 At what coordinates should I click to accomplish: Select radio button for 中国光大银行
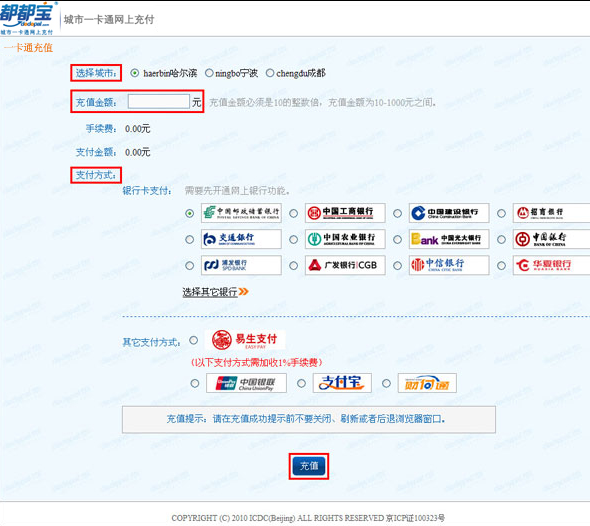(397, 239)
